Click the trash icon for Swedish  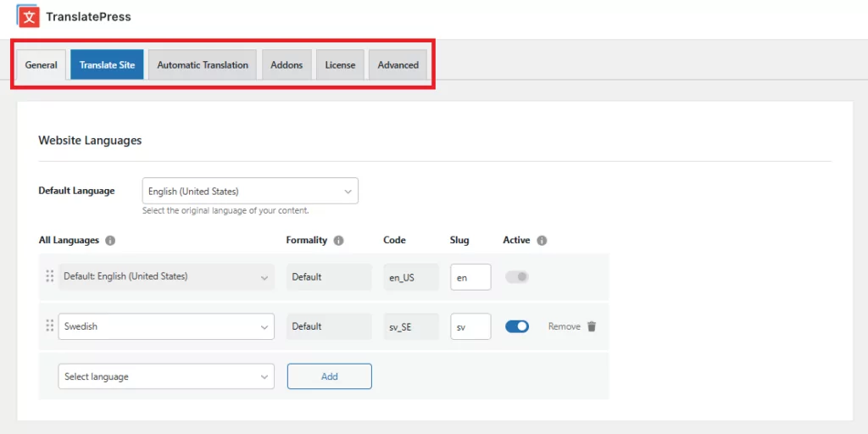(592, 326)
